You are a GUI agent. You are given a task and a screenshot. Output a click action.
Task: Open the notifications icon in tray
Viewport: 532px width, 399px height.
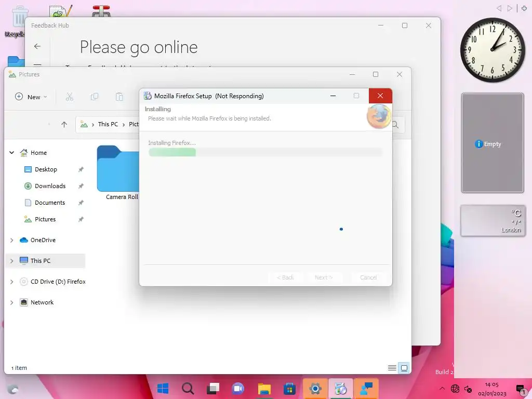pyautogui.click(x=521, y=389)
